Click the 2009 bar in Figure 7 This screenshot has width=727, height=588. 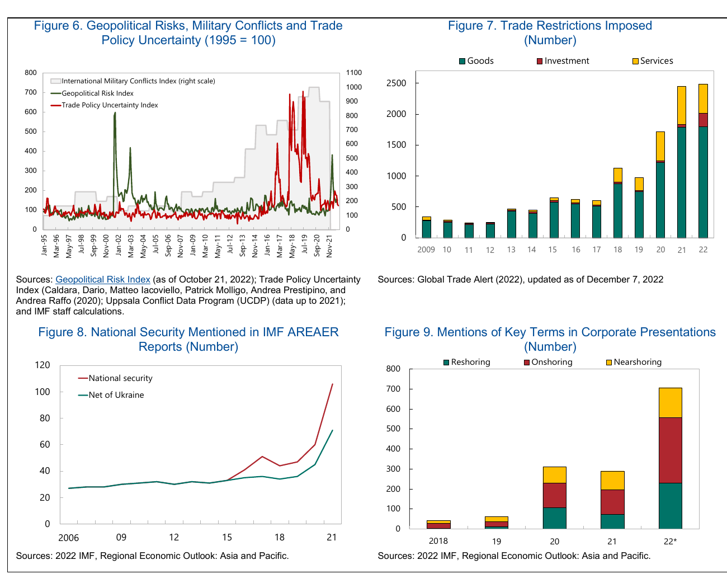point(426,227)
